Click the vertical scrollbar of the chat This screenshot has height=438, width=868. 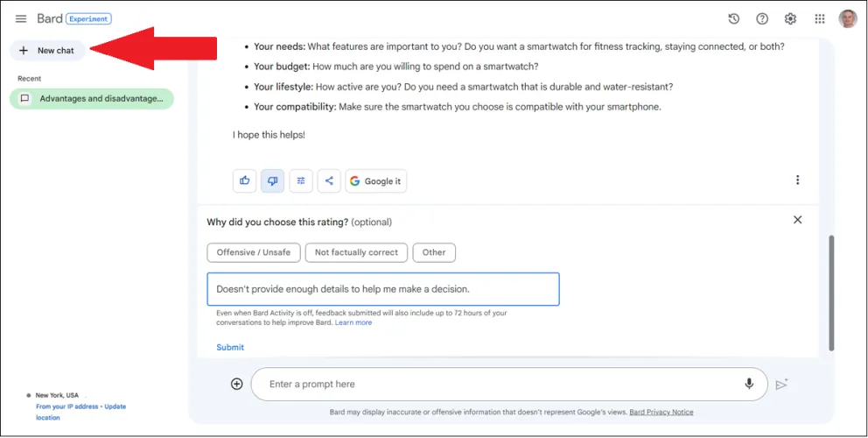point(831,289)
